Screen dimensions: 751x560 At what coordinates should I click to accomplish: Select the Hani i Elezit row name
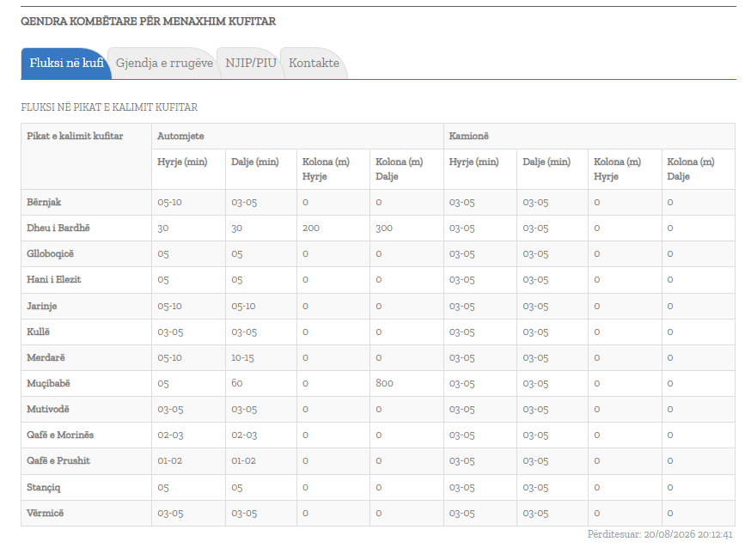[53, 279]
